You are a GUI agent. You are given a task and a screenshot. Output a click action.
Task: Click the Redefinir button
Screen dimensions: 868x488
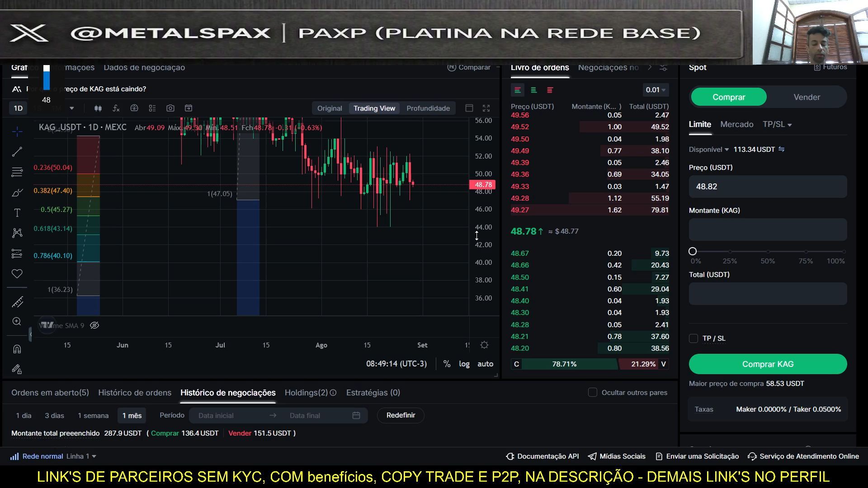click(401, 416)
